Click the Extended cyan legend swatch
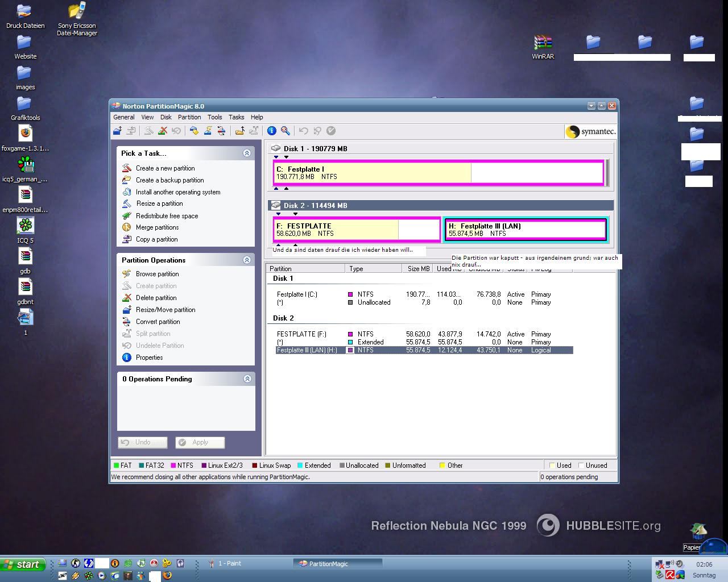Screen dimensions: 728x582 (x=300, y=465)
